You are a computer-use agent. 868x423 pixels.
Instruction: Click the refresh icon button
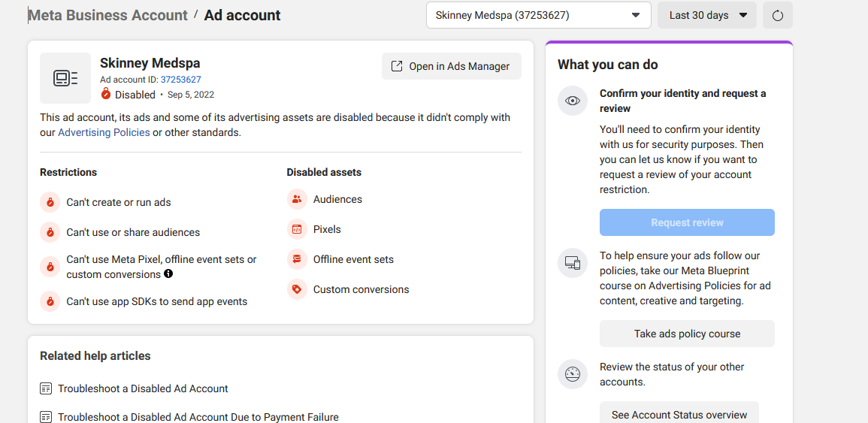tap(777, 16)
